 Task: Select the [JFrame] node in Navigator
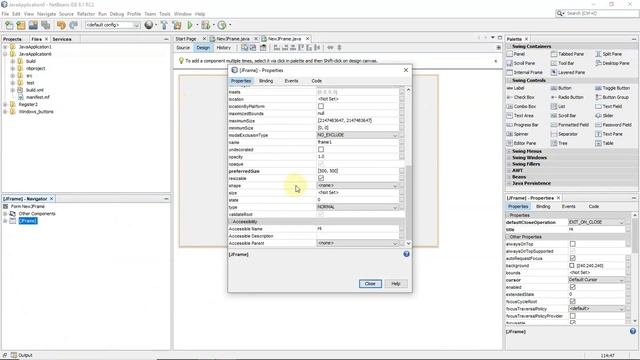28,221
